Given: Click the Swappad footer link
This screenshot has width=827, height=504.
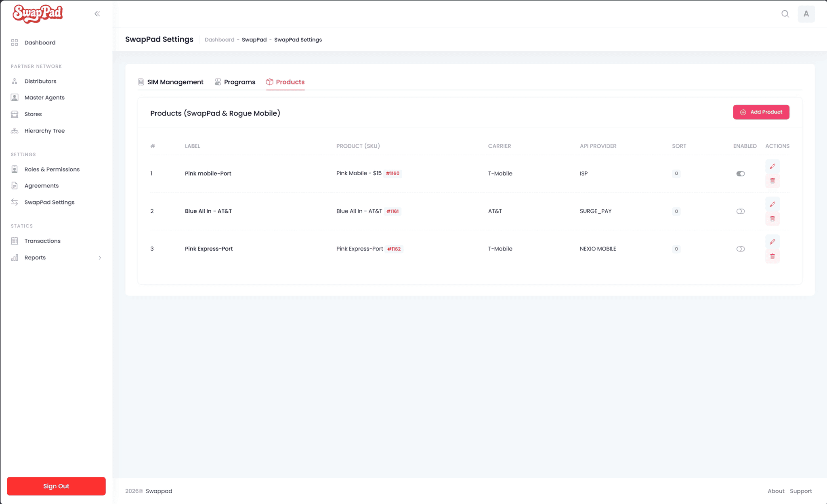Looking at the screenshot, I should pos(159,491).
